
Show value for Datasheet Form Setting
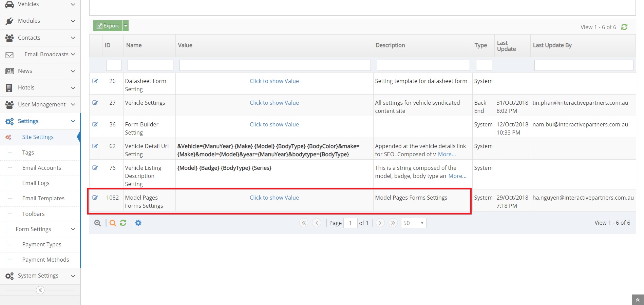274,81
